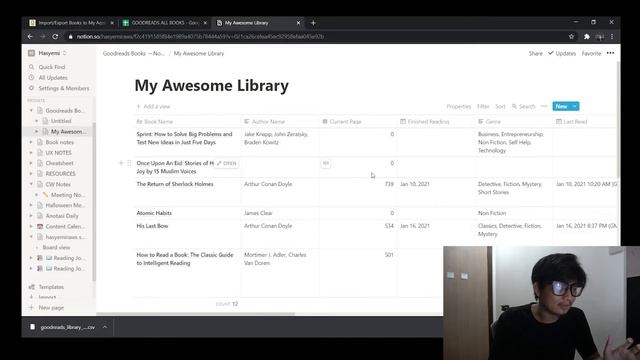Open database Filter option

click(x=483, y=107)
